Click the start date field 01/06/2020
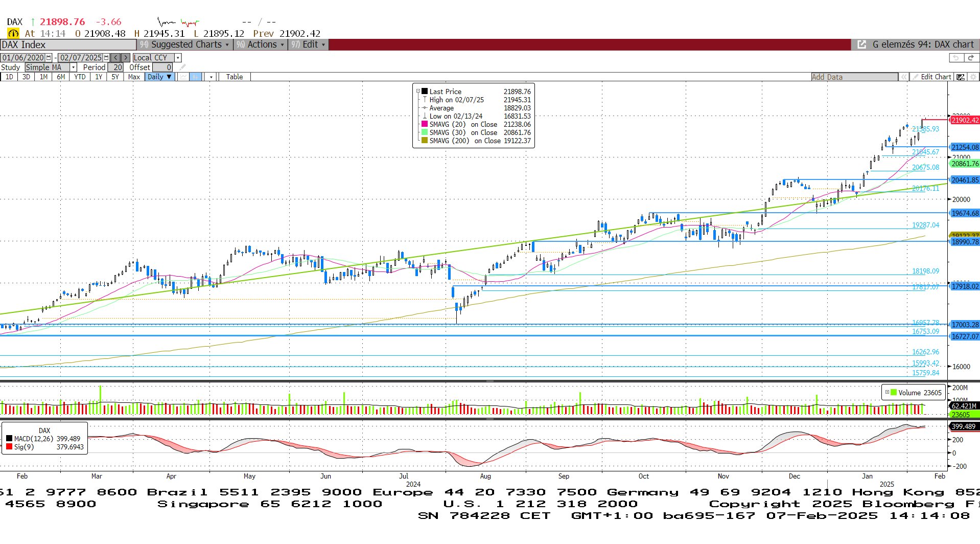Image resolution: width=980 pixels, height=544 pixels. pos(23,58)
